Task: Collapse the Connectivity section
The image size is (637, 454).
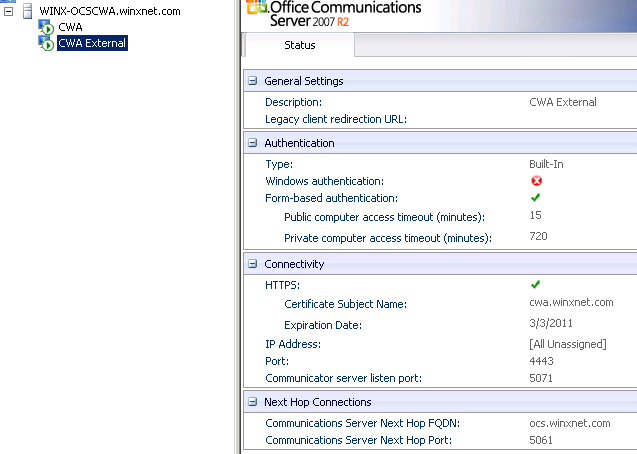Action: (x=253, y=264)
